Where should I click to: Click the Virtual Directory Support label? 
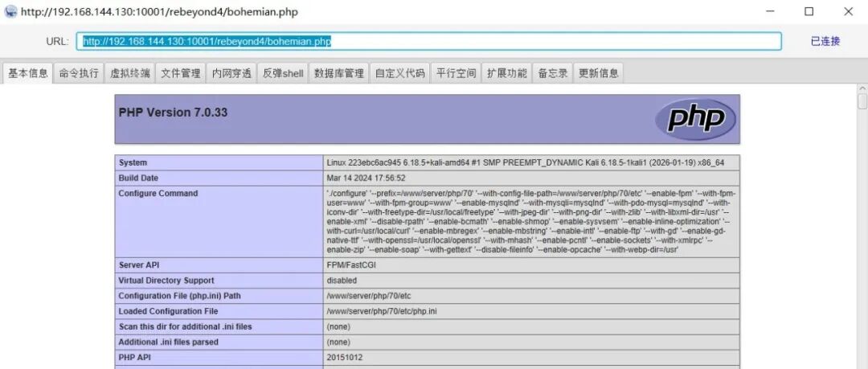166,281
